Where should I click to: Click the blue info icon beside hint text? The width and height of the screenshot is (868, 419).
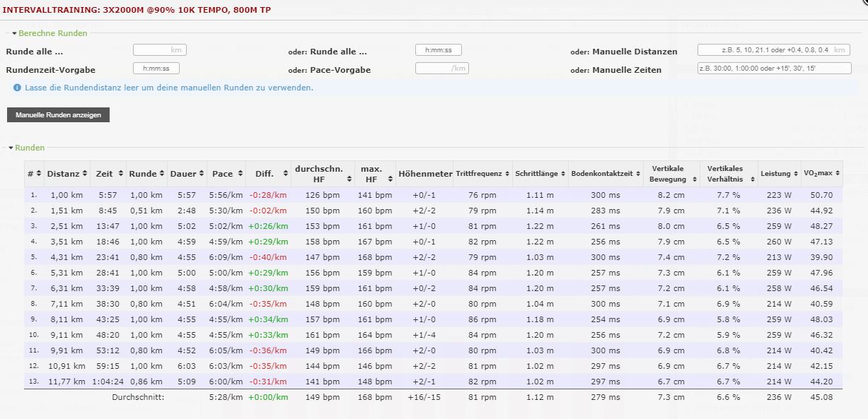tap(17, 88)
